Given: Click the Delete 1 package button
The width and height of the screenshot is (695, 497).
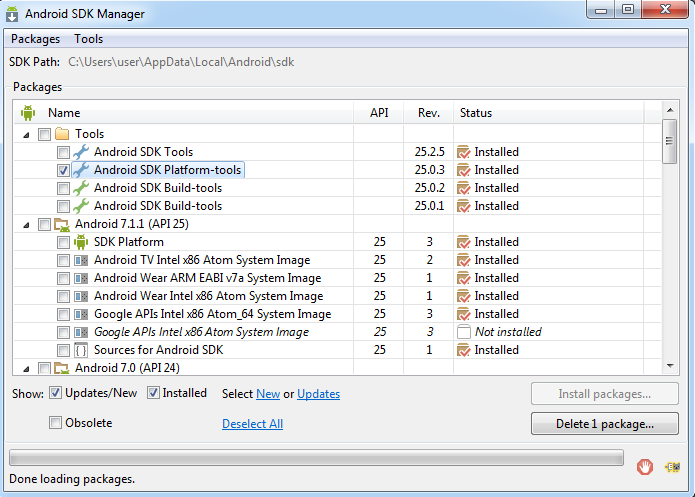Looking at the screenshot, I should pyautogui.click(x=605, y=424).
